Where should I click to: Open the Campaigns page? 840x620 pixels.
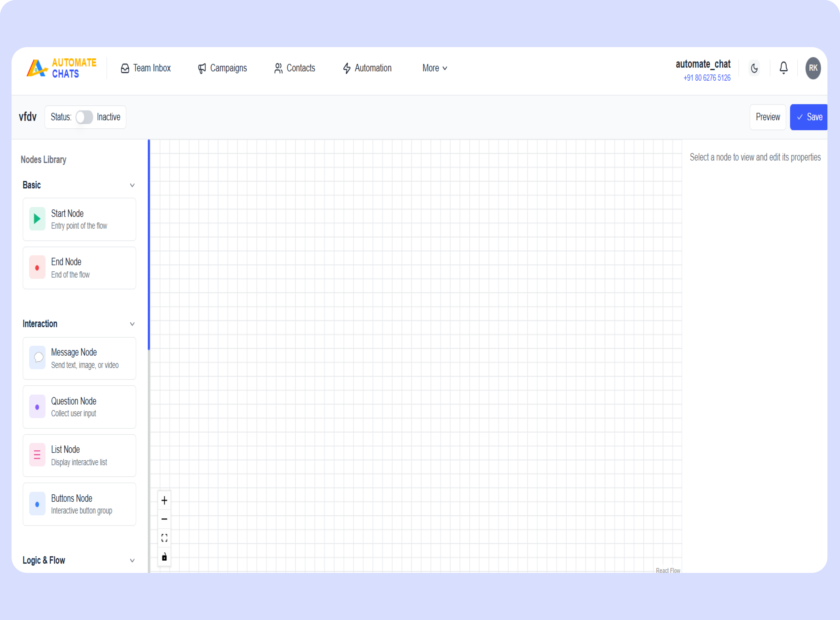[222, 68]
